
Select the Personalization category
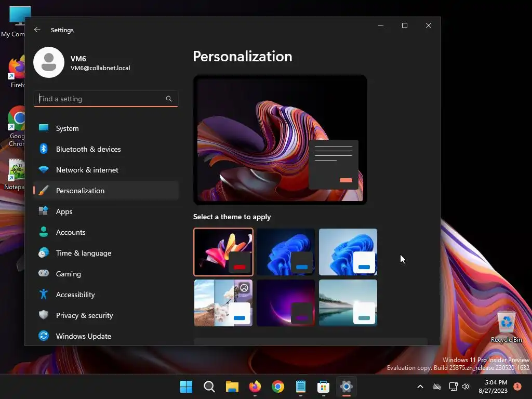pos(106,191)
